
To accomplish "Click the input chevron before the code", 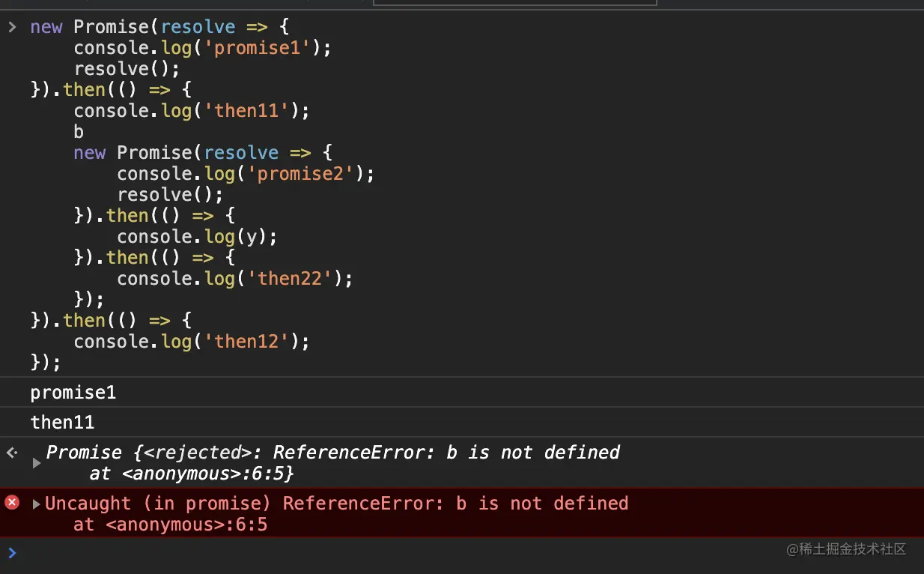I will [12, 27].
